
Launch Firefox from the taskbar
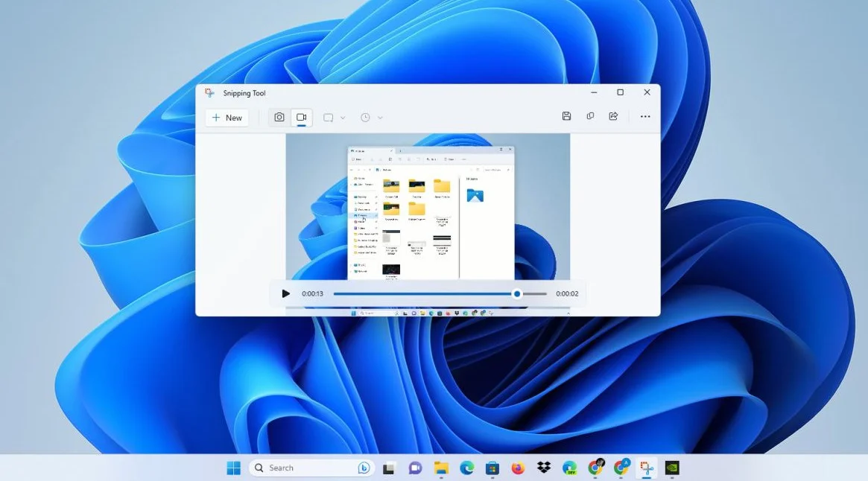point(518,468)
